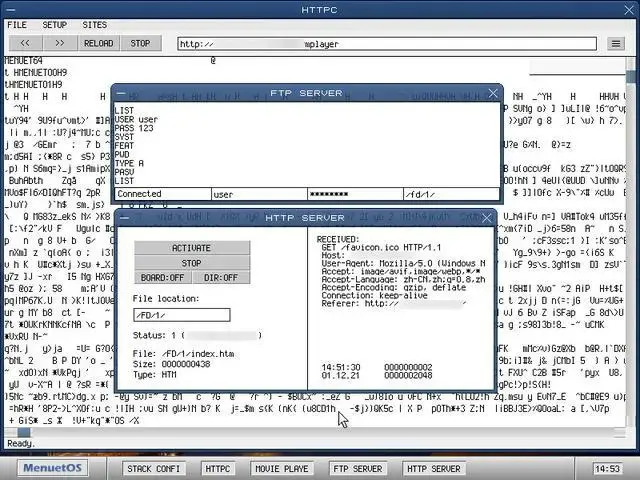Close the FTP Server window
Screen dimensions: 640x480
(492, 93)
